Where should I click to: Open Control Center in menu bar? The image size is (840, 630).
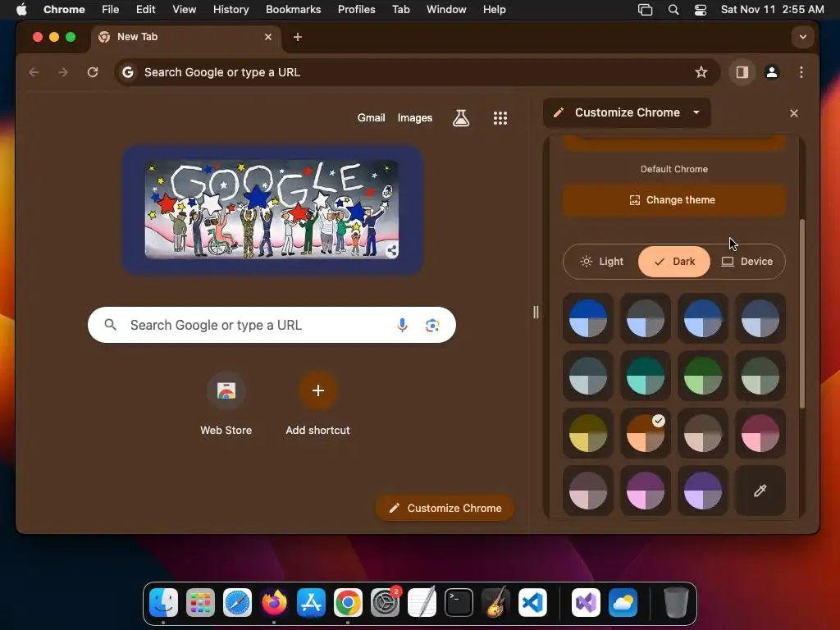click(701, 10)
